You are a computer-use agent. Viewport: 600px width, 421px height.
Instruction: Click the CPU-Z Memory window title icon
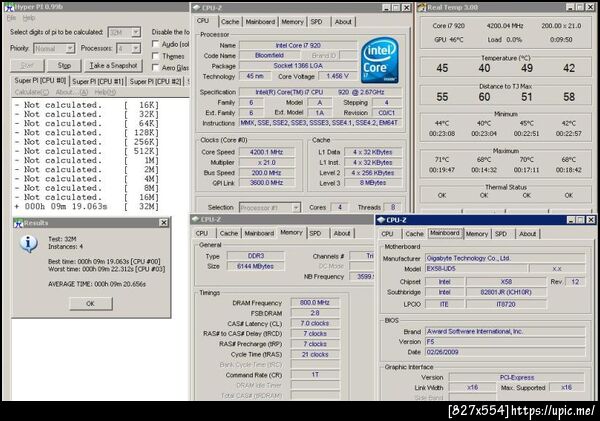tap(196, 219)
